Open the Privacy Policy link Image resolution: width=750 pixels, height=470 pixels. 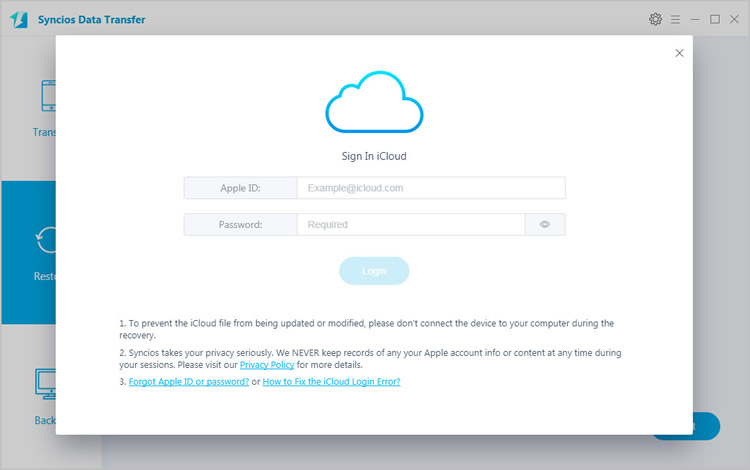(x=267, y=365)
